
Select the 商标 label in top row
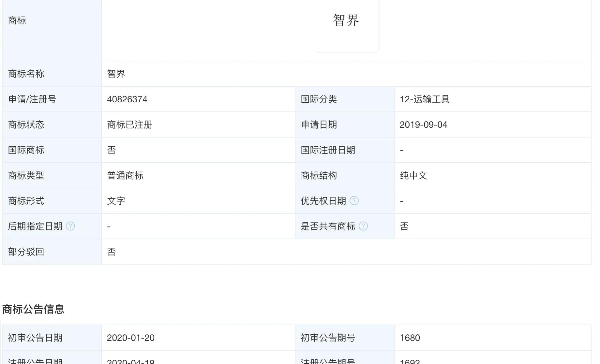pyautogui.click(x=17, y=20)
